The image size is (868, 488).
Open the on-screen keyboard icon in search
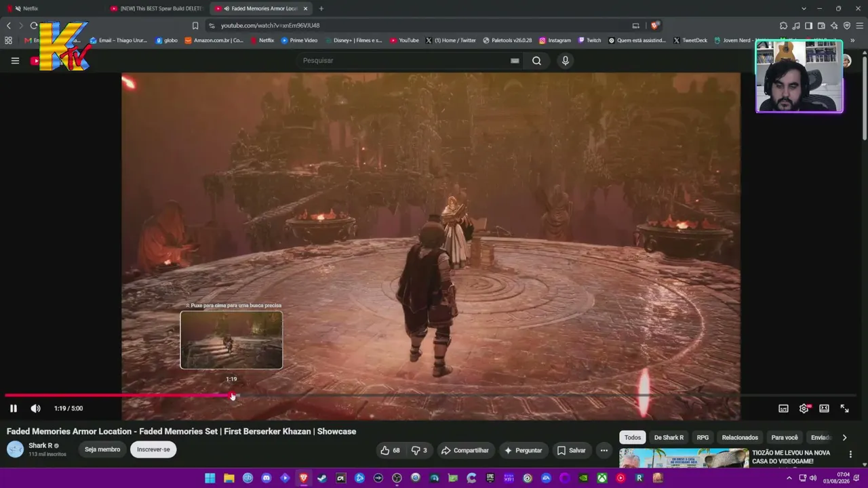coord(515,60)
